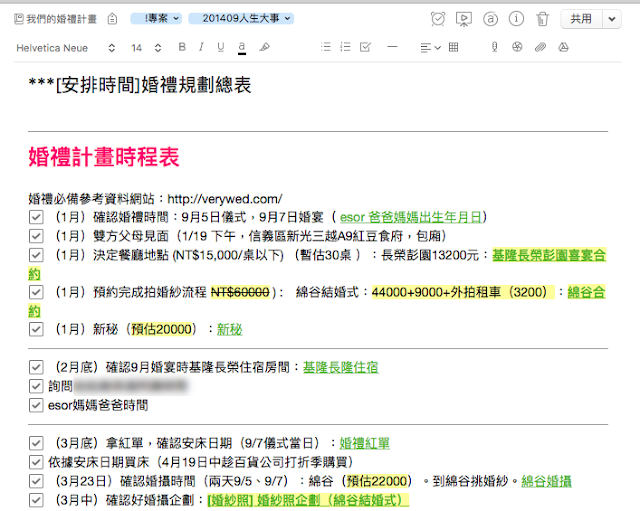Insert a horizontal rule
Viewport: 640px width, 511px height.
[392, 47]
